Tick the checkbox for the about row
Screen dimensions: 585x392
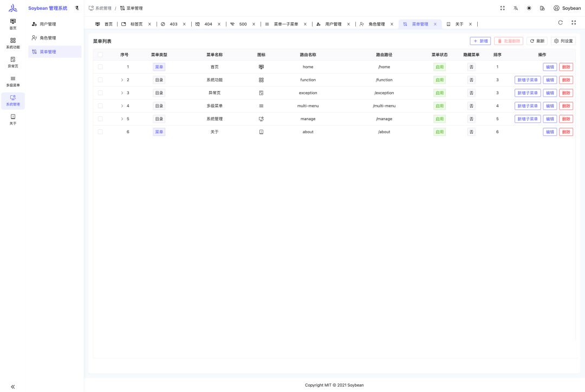[x=100, y=132]
